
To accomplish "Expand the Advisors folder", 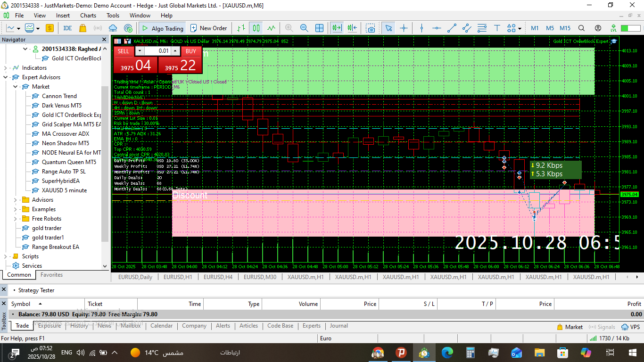I will (x=16, y=200).
